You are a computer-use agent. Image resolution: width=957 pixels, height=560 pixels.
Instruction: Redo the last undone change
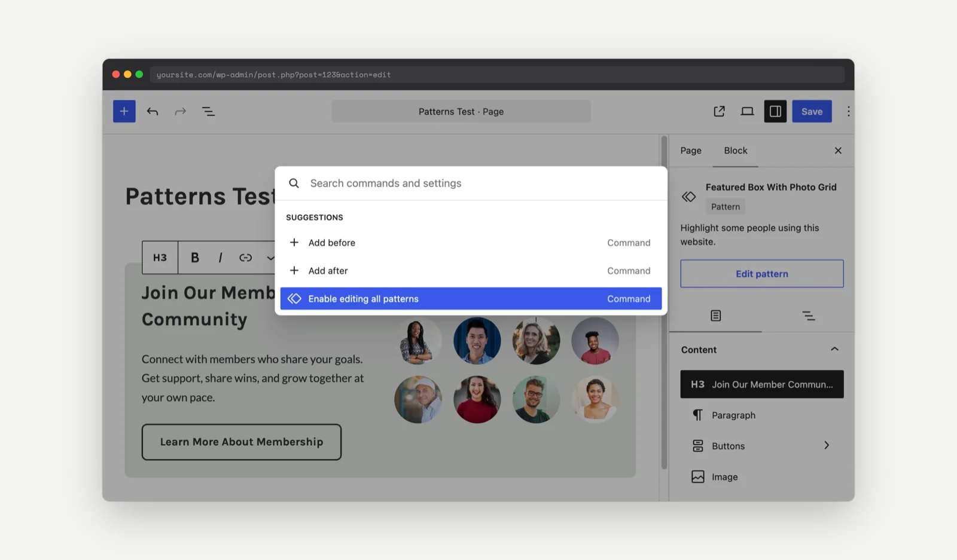(x=180, y=111)
